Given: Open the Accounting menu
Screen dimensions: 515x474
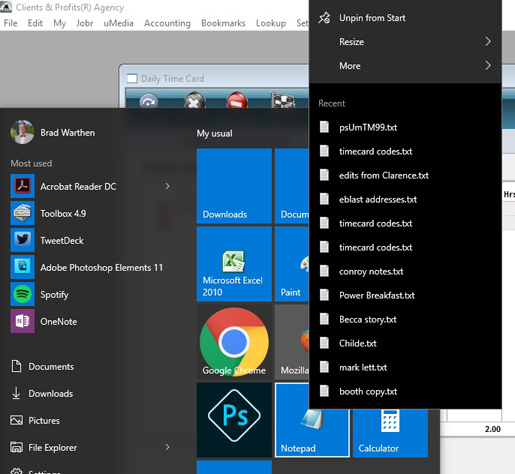Looking at the screenshot, I should click(167, 23).
